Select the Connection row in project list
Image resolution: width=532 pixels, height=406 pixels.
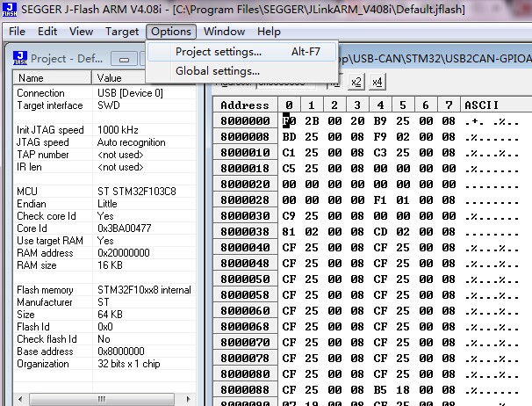pyautogui.click(x=104, y=93)
